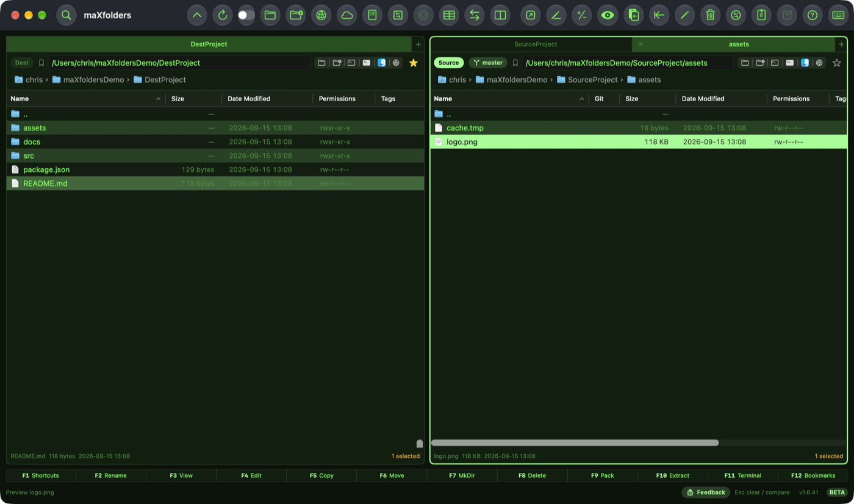Click the right pane horizontal scrollbar
The width and height of the screenshot is (854, 504).
tap(575, 443)
